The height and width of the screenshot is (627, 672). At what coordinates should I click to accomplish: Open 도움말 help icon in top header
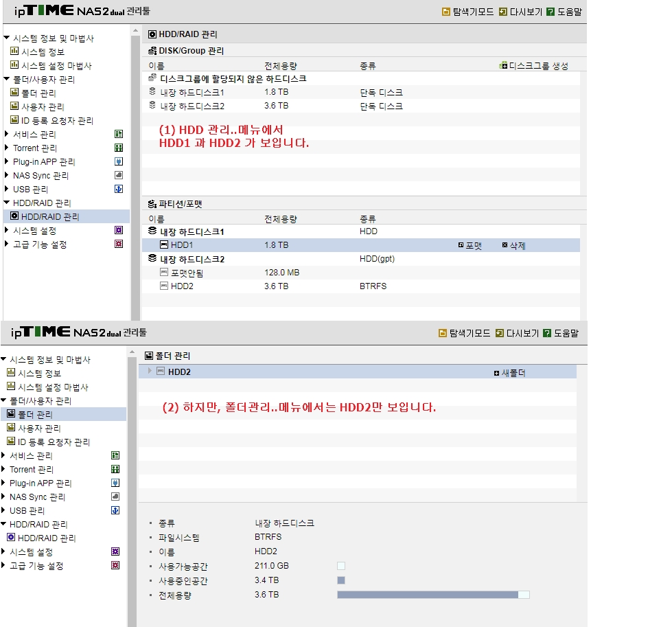pos(551,12)
